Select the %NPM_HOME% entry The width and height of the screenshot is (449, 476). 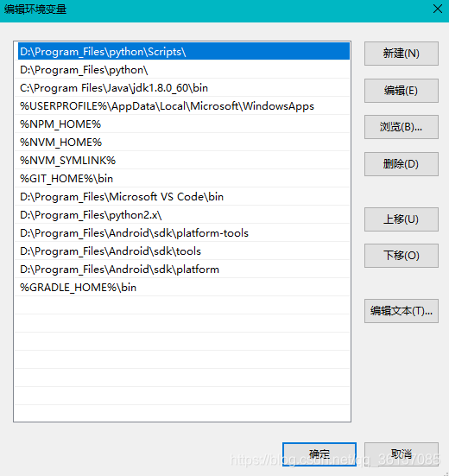[184, 124]
